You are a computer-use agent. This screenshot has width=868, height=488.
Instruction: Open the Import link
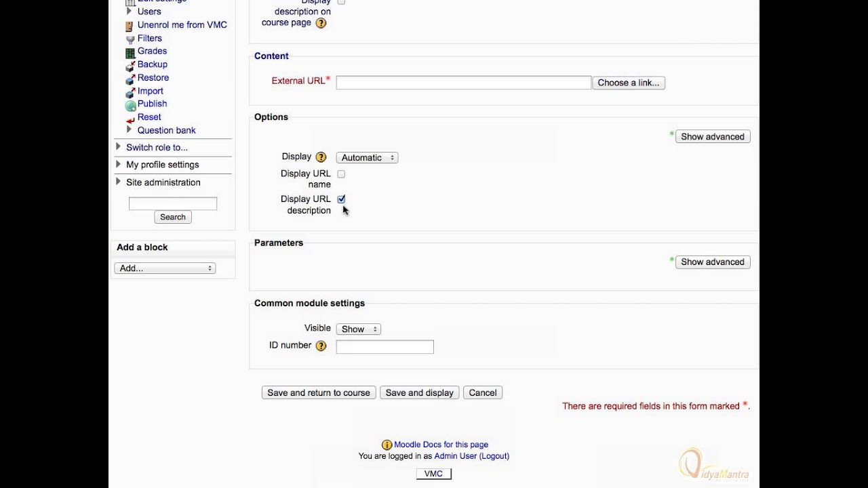pyautogui.click(x=151, y=91)
